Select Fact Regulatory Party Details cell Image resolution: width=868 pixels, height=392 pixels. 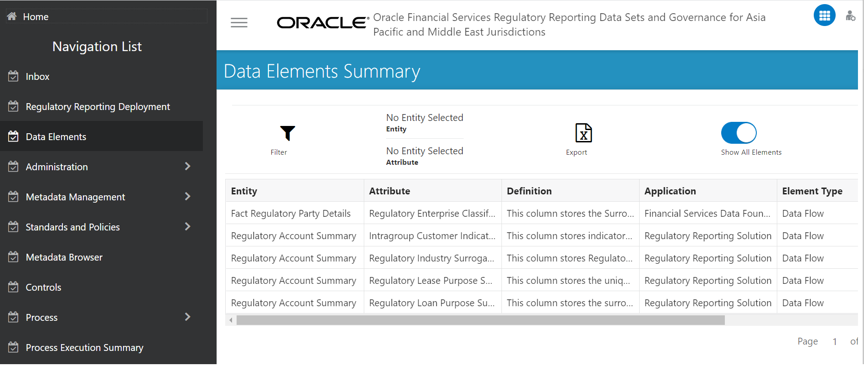click(x=294, y=213)
